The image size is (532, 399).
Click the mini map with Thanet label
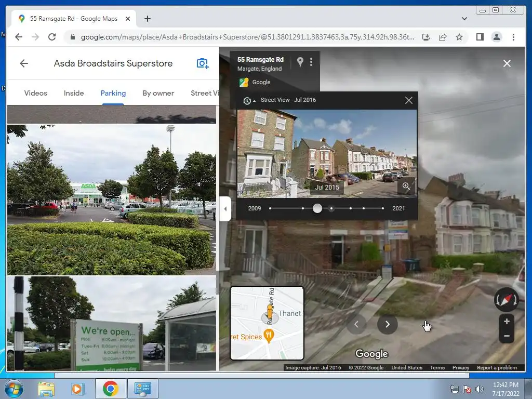click(x=267, y=323)
